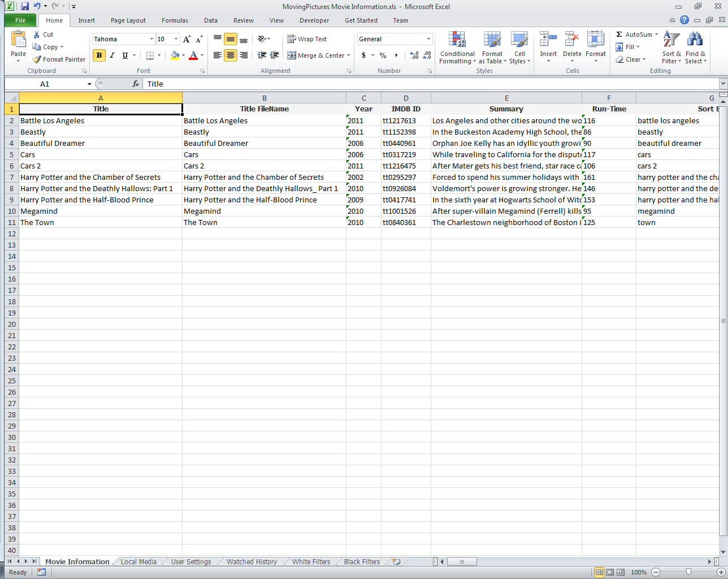
Task: Decrease font size with Shrink Font icon
Action: tap(198, 39)
